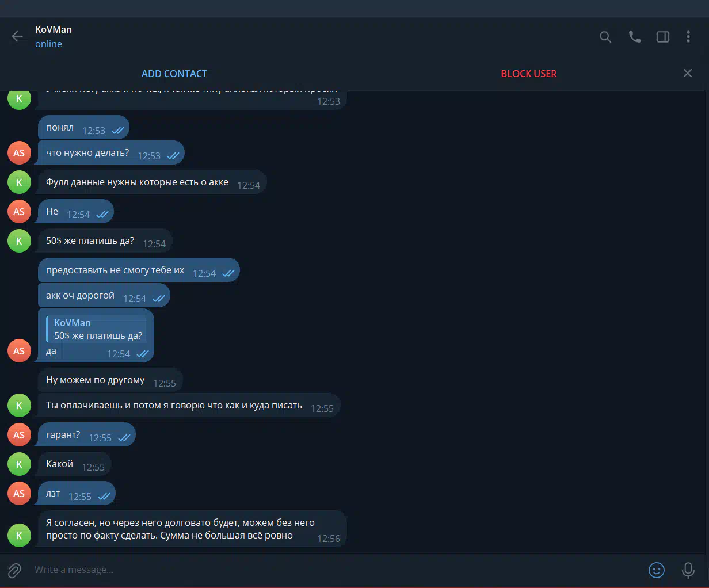Select the message 'акк оч дорогой'
The image size is (709, 588).
coord(104,296)
